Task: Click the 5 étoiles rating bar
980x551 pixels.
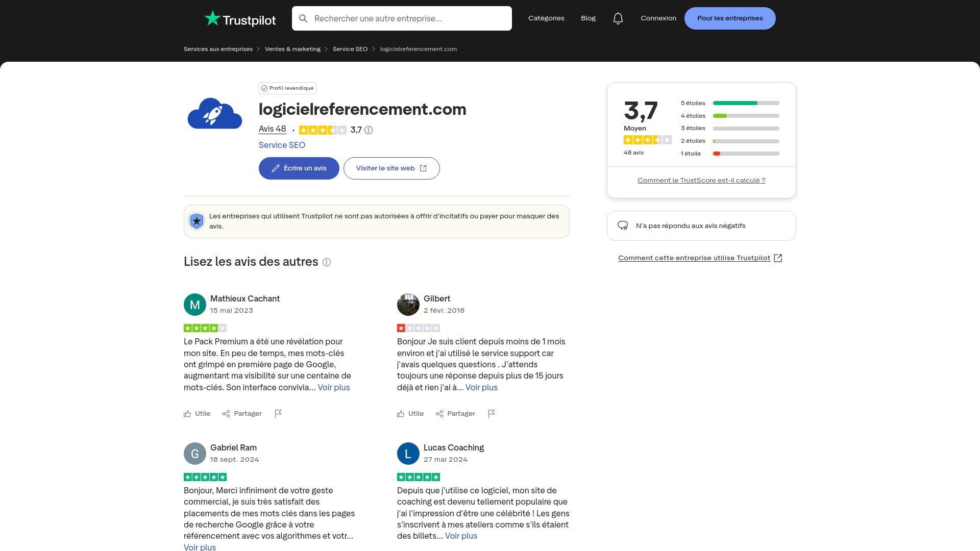Action: [746, 103]
